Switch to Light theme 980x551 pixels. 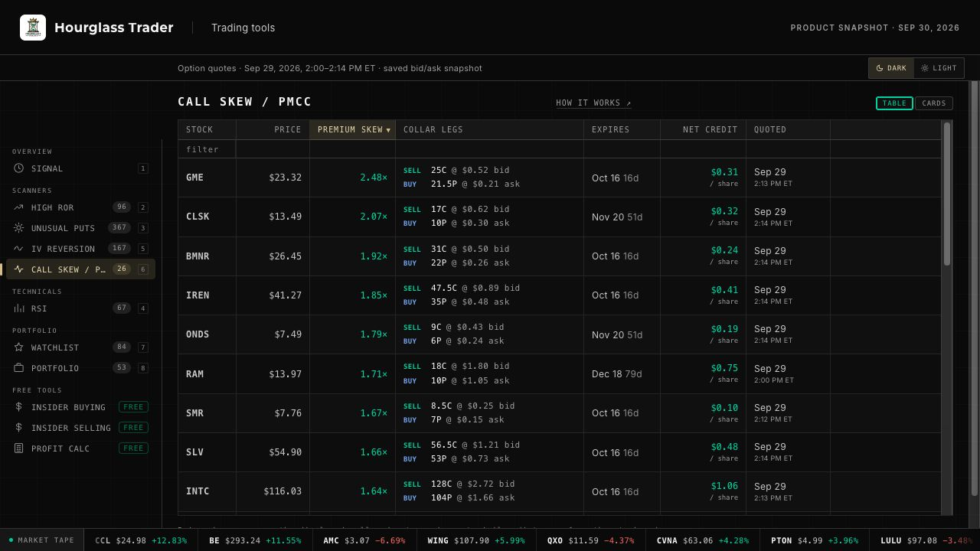click(x=939, y=68)
